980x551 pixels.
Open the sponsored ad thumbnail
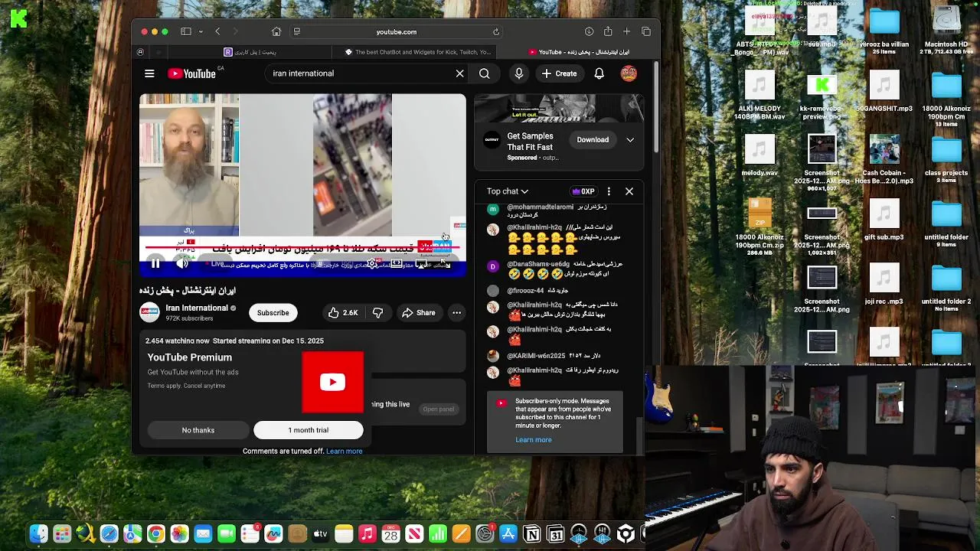[559, 108]
